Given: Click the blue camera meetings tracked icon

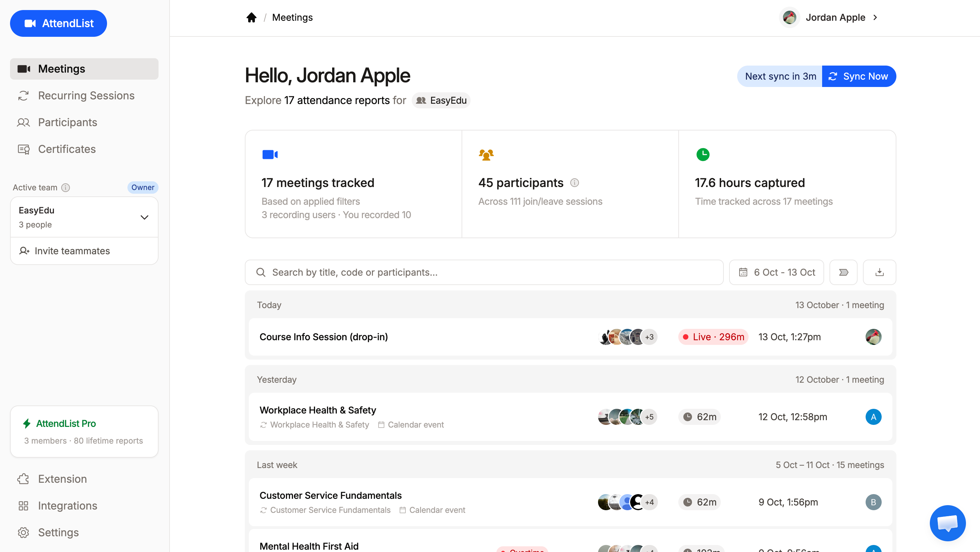Looking at the screenshot, I should tap(270, 155).
